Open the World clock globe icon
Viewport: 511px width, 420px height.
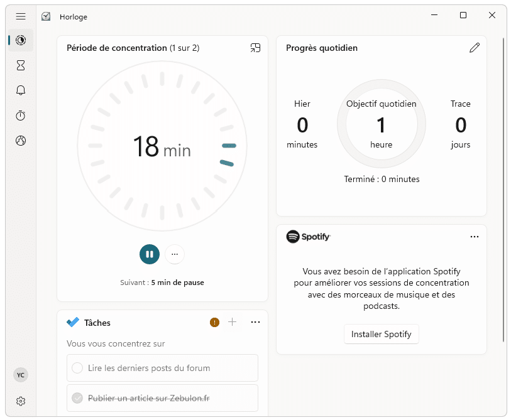pos(21,141)
